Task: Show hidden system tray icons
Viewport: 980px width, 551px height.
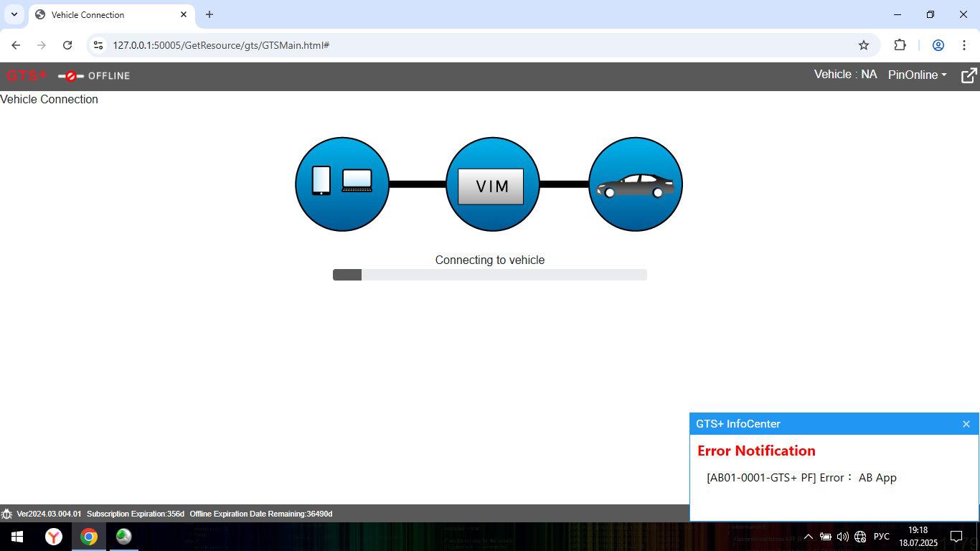Action: coord(808,537)
